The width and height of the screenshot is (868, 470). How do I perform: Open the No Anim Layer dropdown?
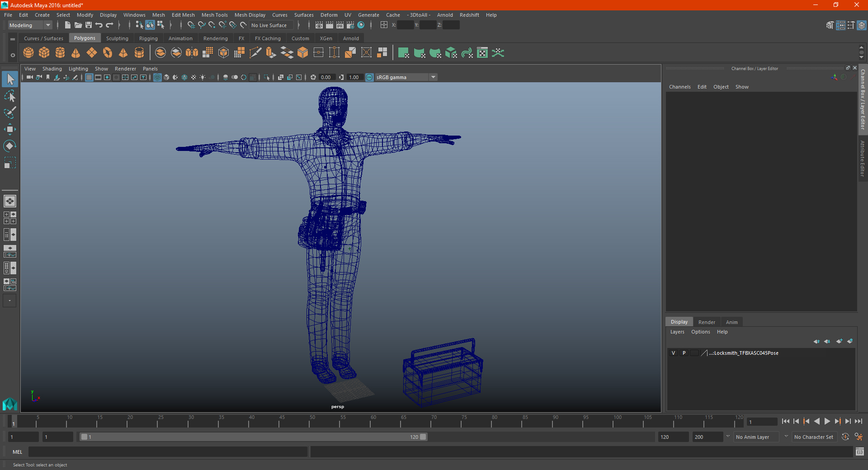[756, 437]
